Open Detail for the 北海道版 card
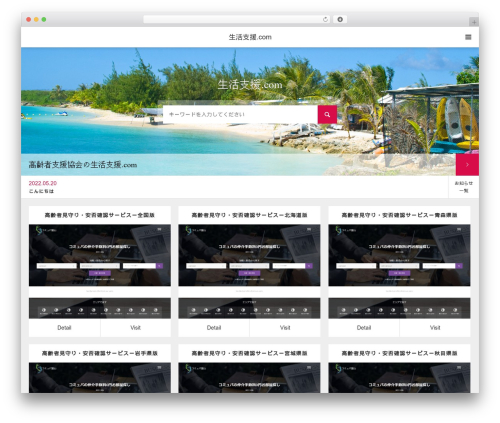500x423 pixels. tap(214, 328)
